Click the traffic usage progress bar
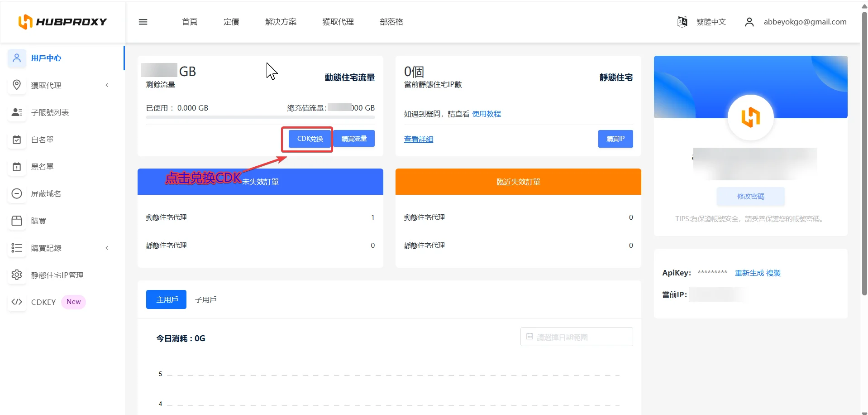The height and width of the screenshot is (415, 868). [x=260, y=117]
